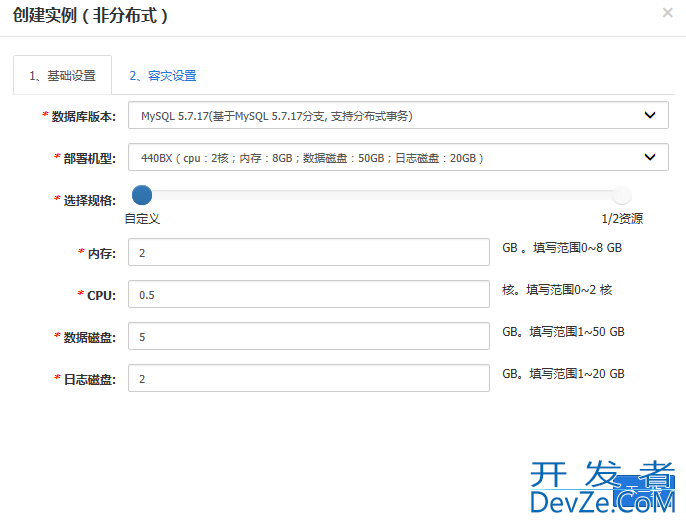Click the 填写范围0~2 核 hint
Screen dimensions: 686x524
click(569, 290)
